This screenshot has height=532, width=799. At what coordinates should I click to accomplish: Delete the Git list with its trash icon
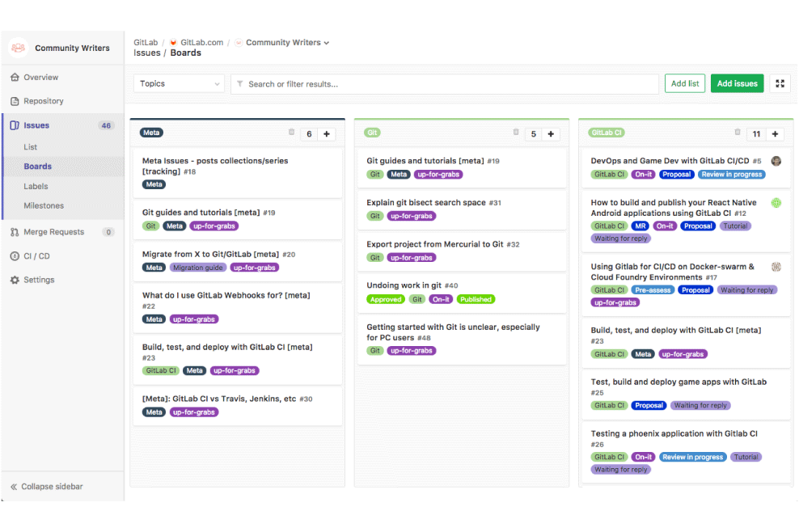point(516,132)
